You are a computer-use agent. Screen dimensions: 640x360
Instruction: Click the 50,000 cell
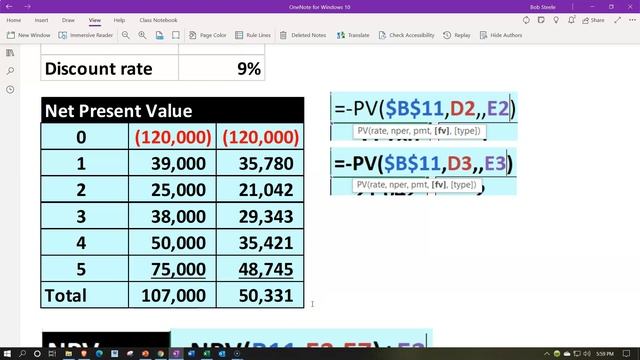(172, 242)
